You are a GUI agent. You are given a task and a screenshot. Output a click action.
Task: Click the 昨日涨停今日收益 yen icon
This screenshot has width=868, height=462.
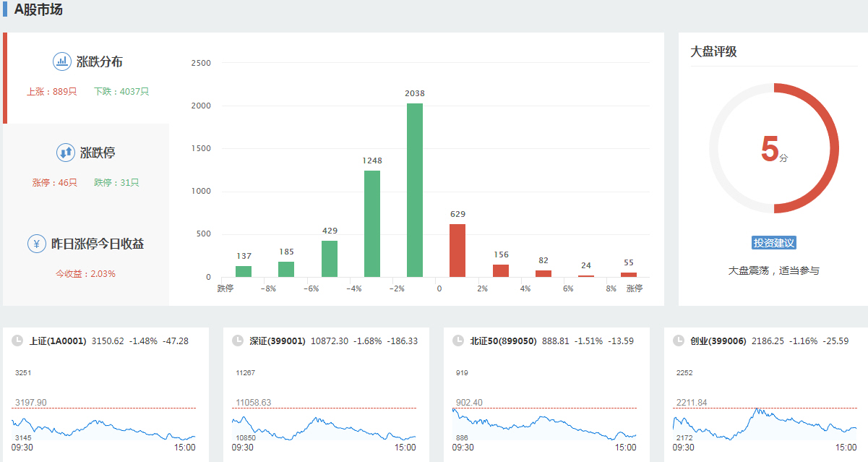37,244
